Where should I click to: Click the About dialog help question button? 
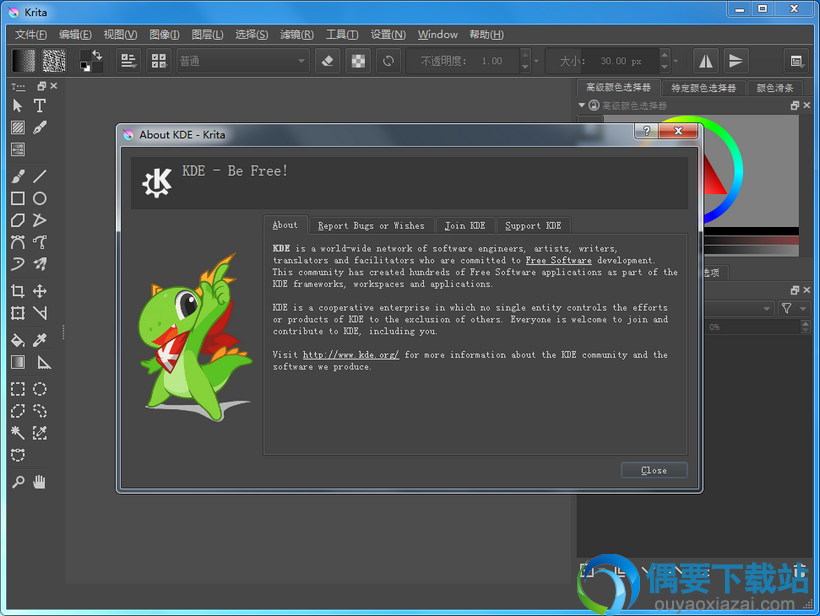tap(646, 131)
